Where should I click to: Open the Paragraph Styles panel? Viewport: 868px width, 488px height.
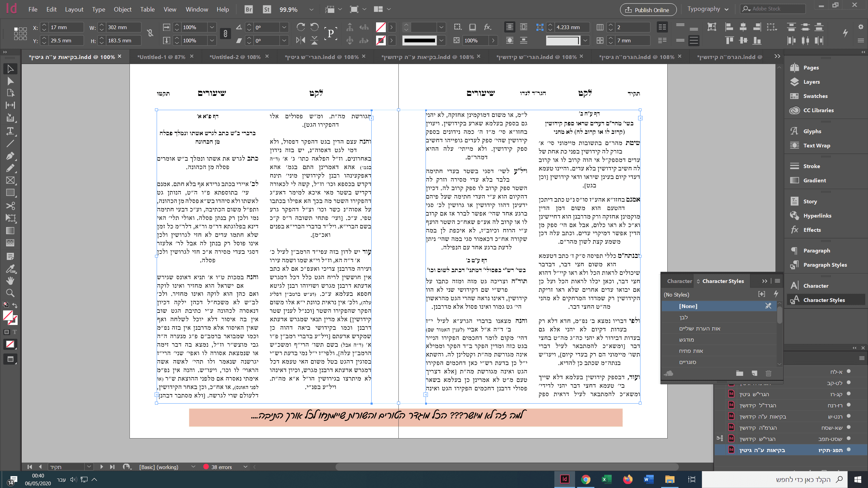(x=825, y=265)
